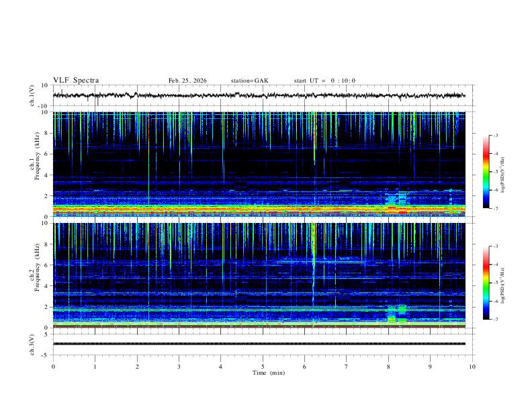Click time axis tick label "8"

point(388,367)
